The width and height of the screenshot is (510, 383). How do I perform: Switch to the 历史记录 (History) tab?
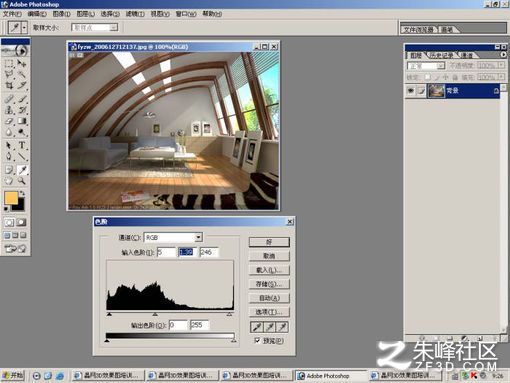tap(441, 55)
